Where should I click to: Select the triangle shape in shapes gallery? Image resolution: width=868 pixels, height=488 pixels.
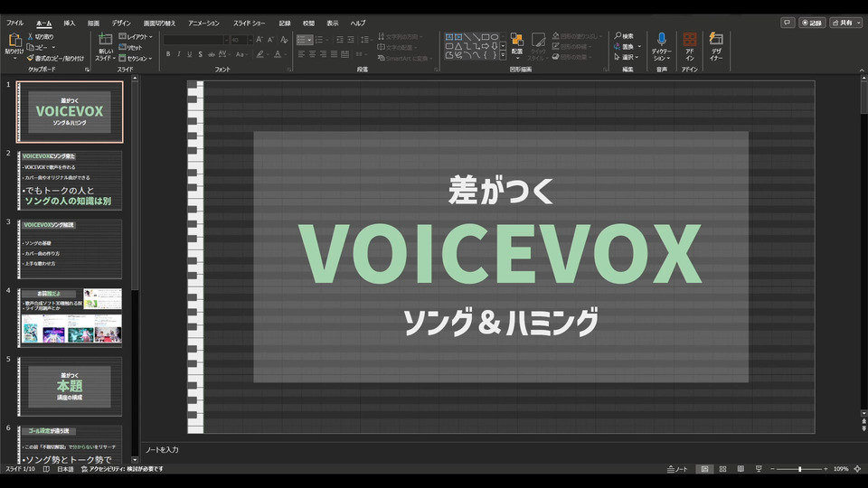point(458,46)
